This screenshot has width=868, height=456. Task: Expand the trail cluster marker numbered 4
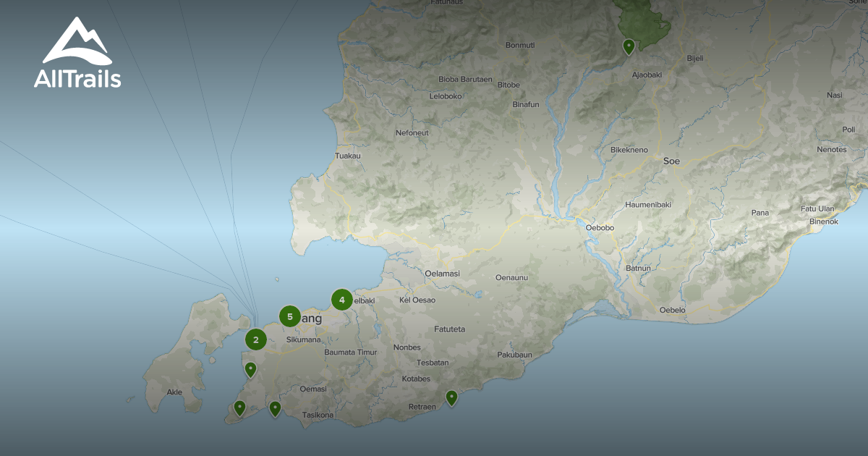coord(341,299)
